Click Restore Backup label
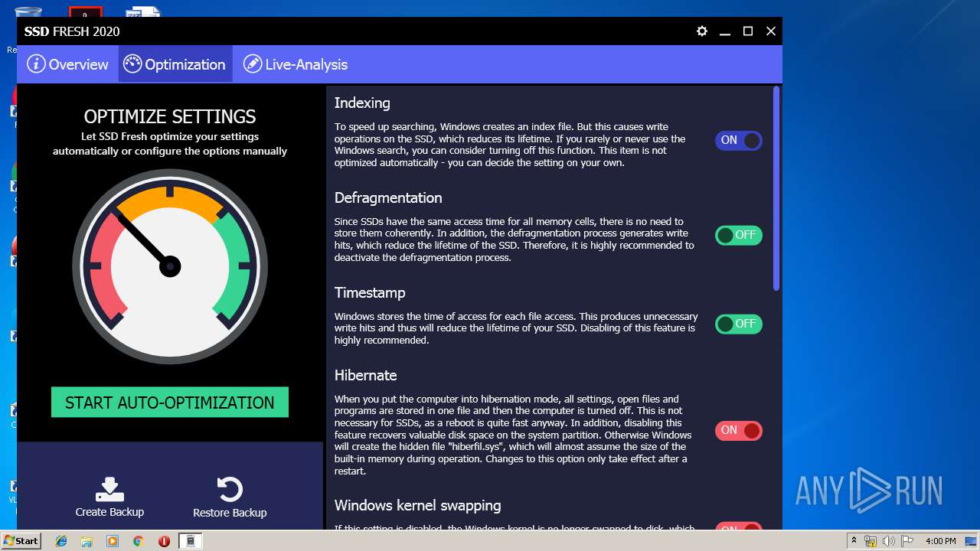Image resolution: width=980 pixels, height=551 pixels. 230,513
